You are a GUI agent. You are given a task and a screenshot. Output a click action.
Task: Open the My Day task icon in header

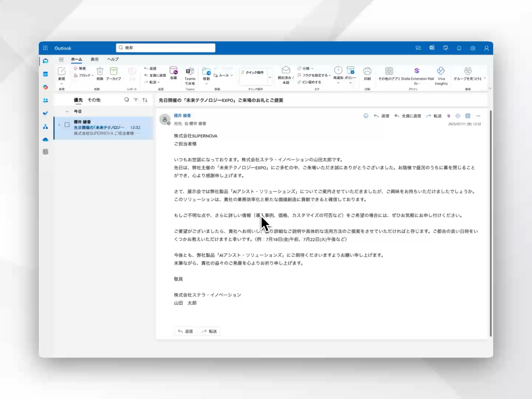click(446, 48)
